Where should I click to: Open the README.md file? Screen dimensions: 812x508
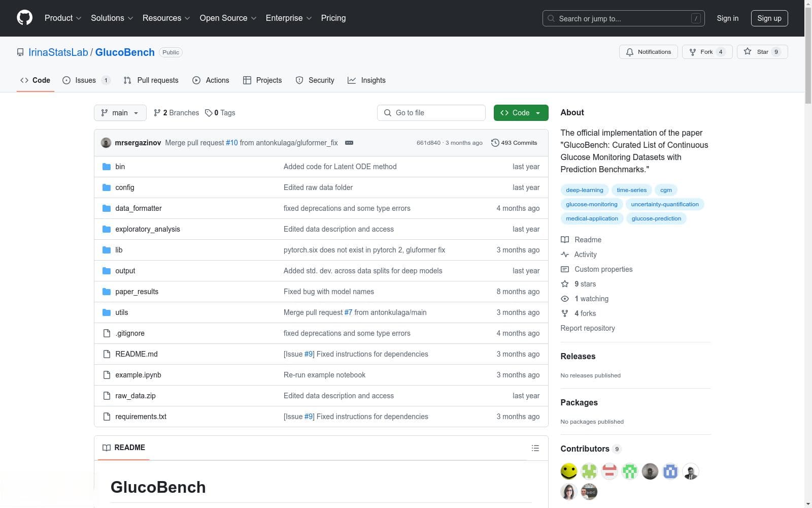(x=137, y=354)
